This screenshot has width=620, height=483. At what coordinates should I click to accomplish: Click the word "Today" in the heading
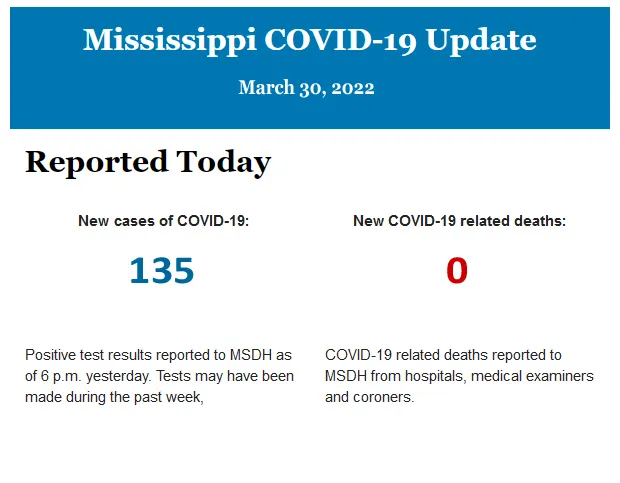click(x=223, y=162)
